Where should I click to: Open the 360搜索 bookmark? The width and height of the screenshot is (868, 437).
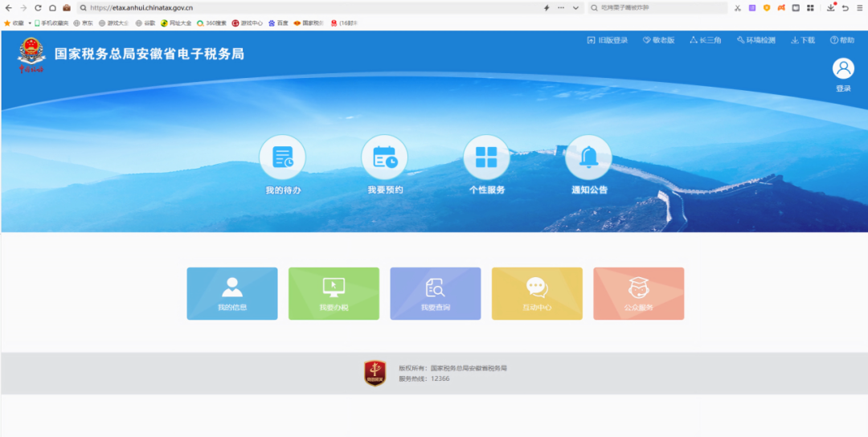211,23
